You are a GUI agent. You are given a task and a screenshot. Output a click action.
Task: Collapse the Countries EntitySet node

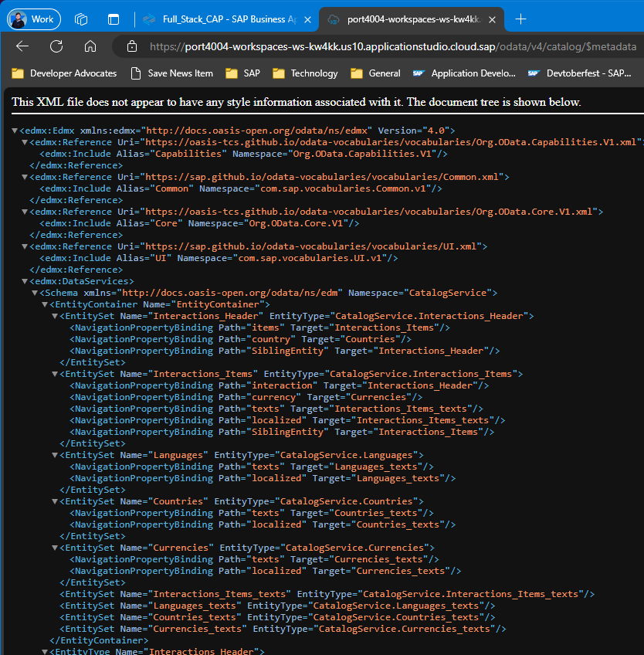(x=55, y=501)
